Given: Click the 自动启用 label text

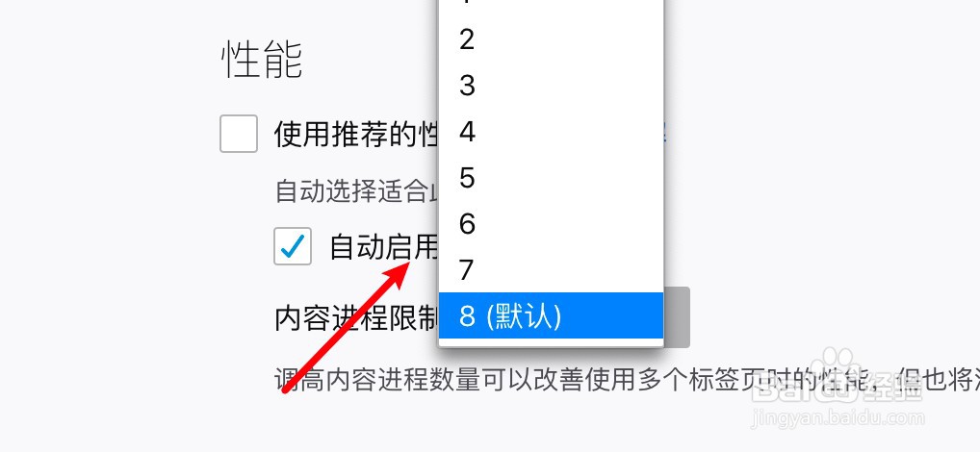Looking at the screenshot, I should 384,247.
